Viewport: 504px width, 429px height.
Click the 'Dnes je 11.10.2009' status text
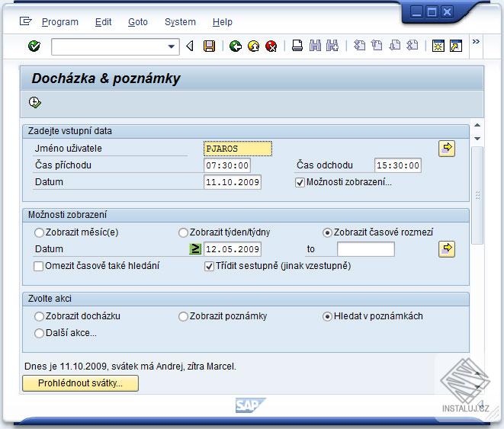130,367
